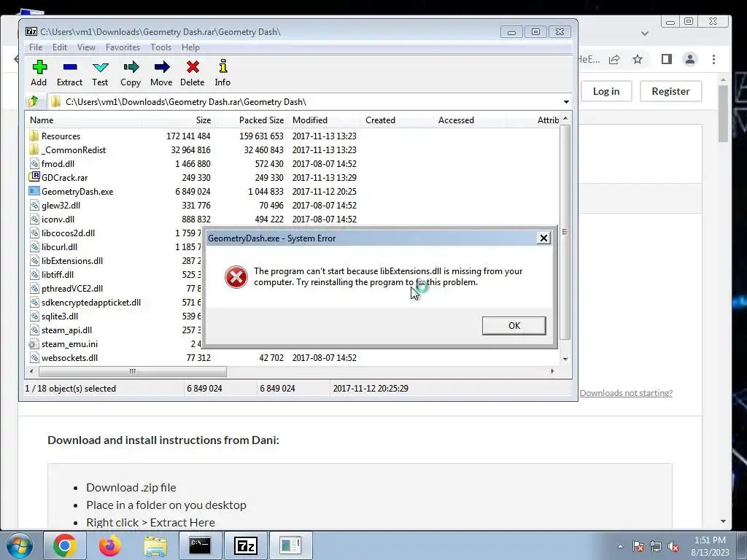The image size is (747, 560).
Task: Switch to 7-Zip taskbar button
Action: click(246, 545)
